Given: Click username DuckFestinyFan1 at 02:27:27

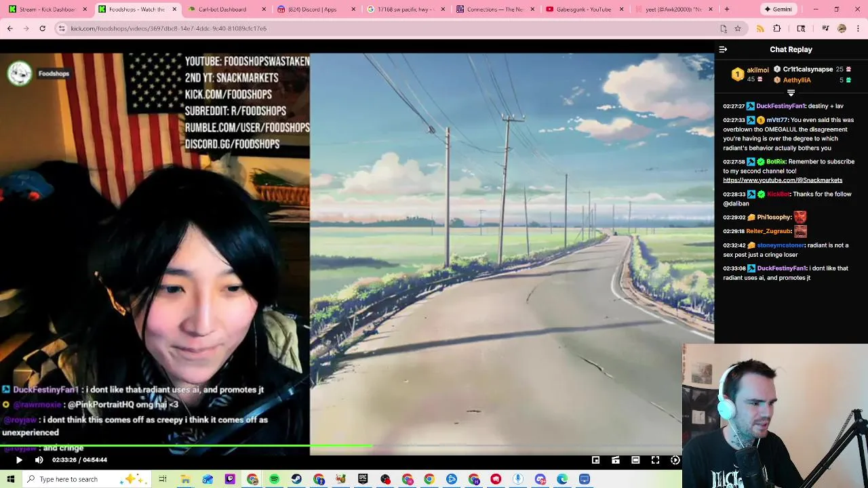Looking at the screenshot, I should click(781, 106).
